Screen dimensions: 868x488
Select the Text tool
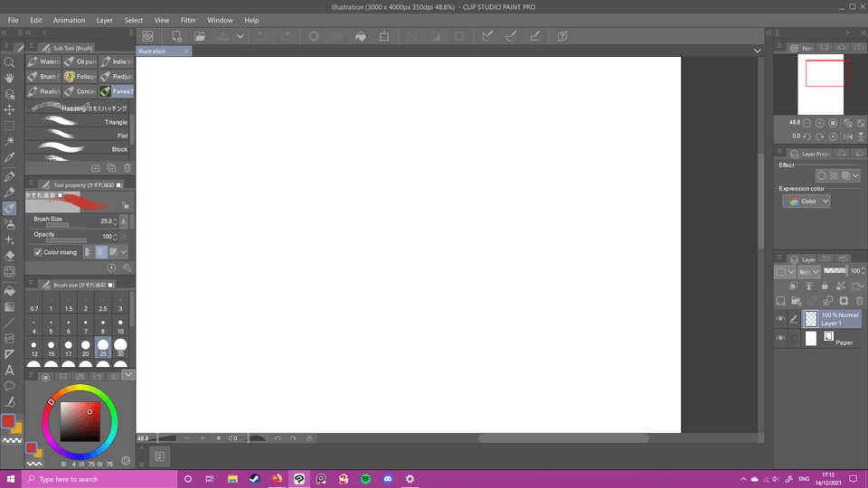coord(9,371)
